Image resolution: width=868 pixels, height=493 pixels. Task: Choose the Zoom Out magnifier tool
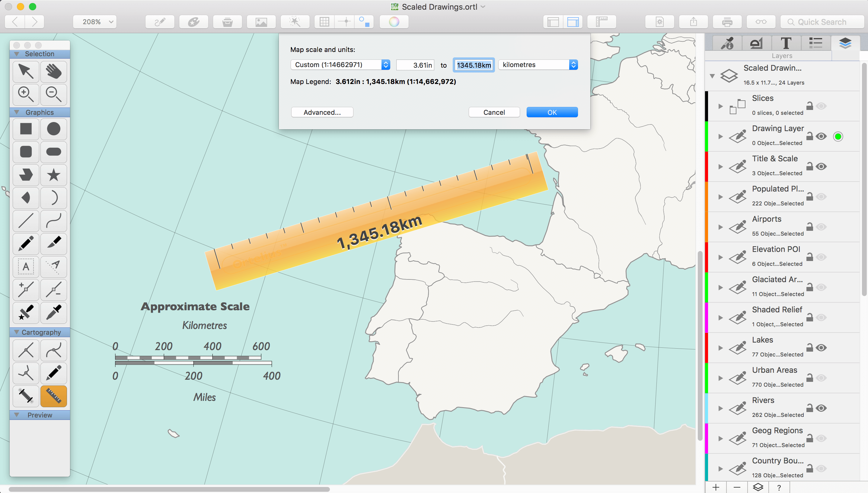(x=53, y=94)
